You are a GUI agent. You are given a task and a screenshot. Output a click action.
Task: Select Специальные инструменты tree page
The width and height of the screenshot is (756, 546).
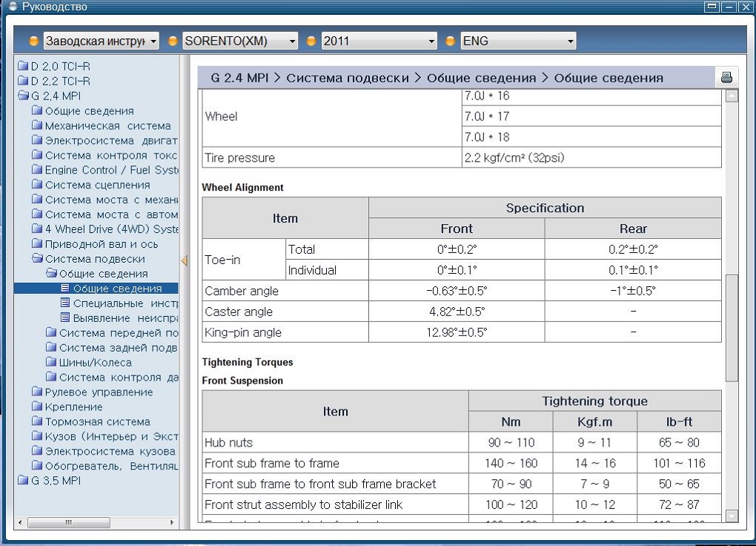coord(125,303)
